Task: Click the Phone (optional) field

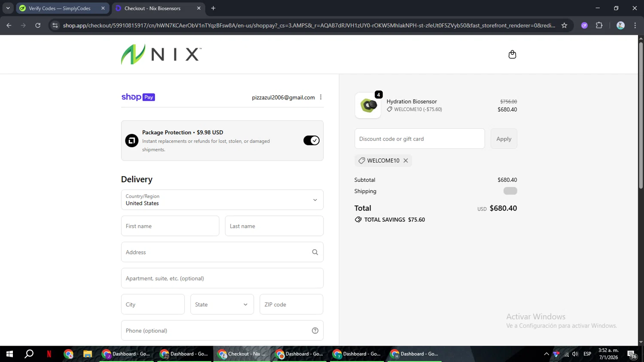Action: tap(222, 331)
